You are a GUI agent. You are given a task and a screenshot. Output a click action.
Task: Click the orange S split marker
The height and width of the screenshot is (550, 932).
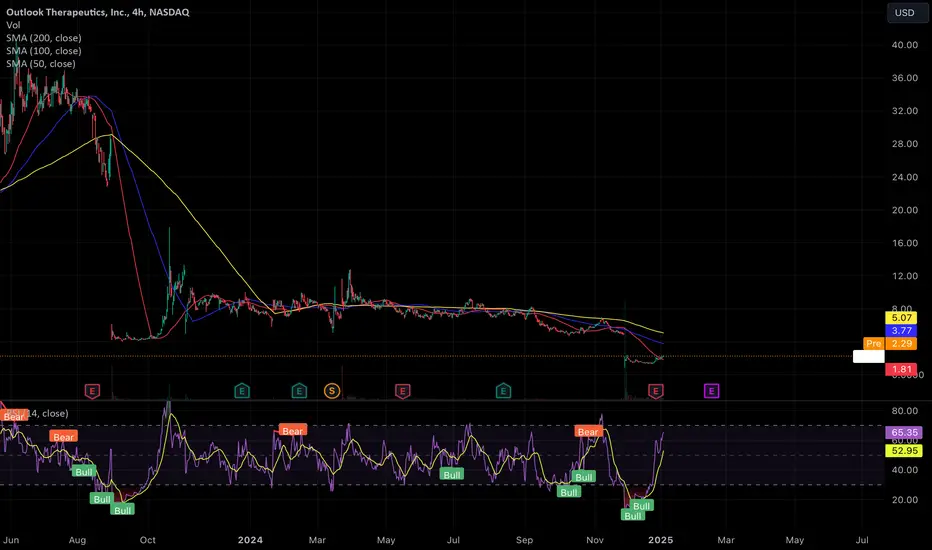point(332,391)
